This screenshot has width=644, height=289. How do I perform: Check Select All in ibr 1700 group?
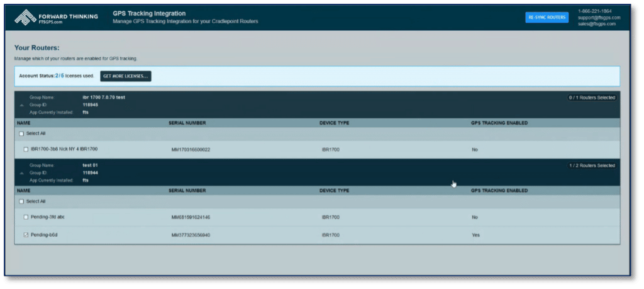pos(22,133)
